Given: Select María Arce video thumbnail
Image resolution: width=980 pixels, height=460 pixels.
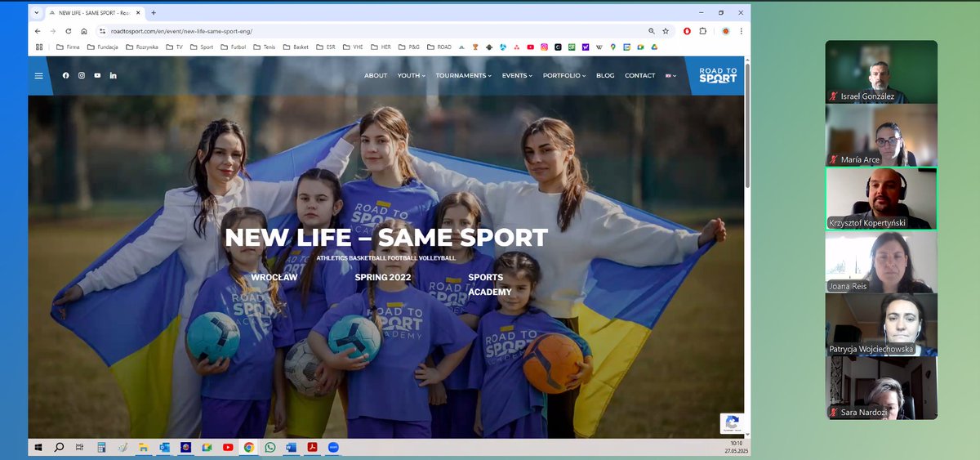Looking at the screenshot, I should click(881, 135).
